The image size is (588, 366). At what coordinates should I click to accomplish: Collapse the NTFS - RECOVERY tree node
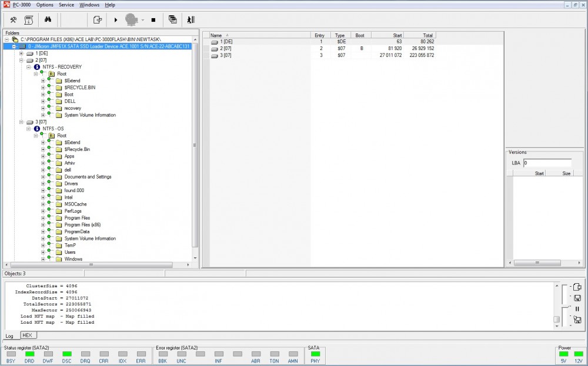click(x=28, y=67)
